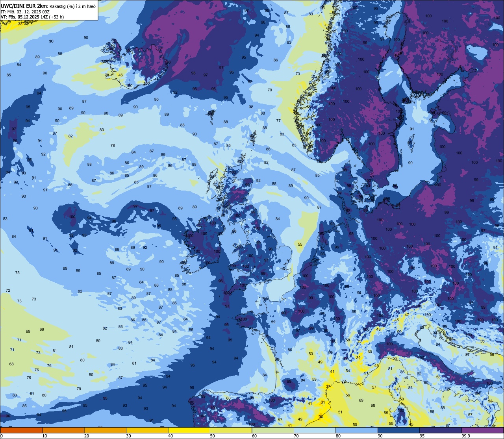Viewport: 504px width, 439px height.
Task: Click the pale blue 70–80 legend segment
Action: click(x=315, y=430)
